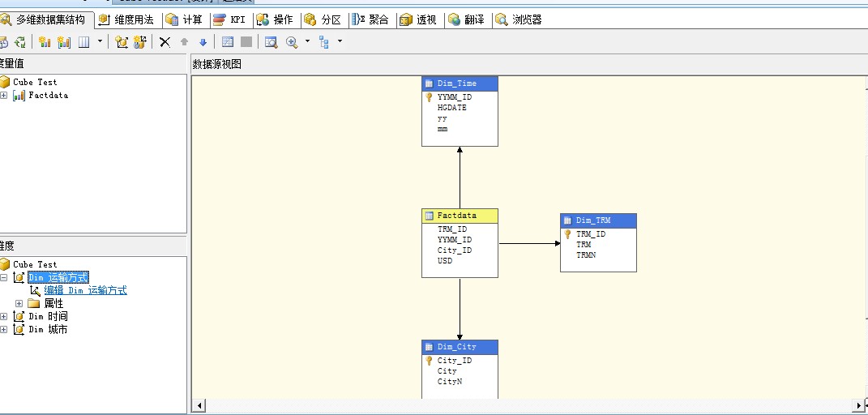Select the Dim_Time table header

[460, 83]
